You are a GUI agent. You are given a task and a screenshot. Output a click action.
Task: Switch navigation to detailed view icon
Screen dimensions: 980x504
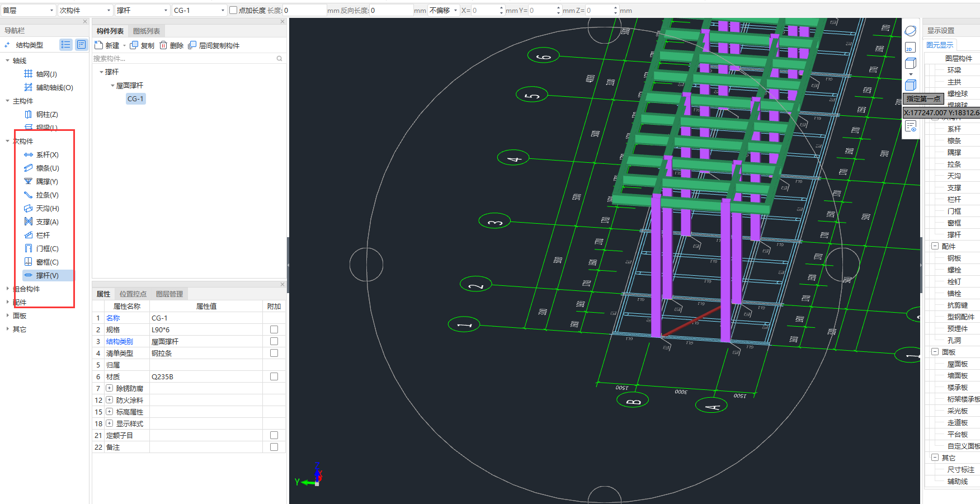(82, 45)
